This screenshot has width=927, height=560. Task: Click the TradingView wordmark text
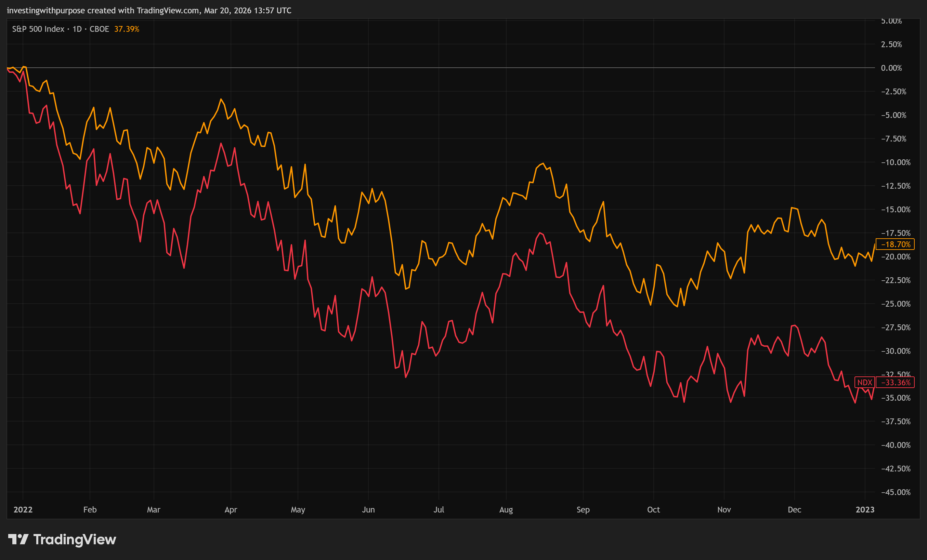click(x=75, y=539)
